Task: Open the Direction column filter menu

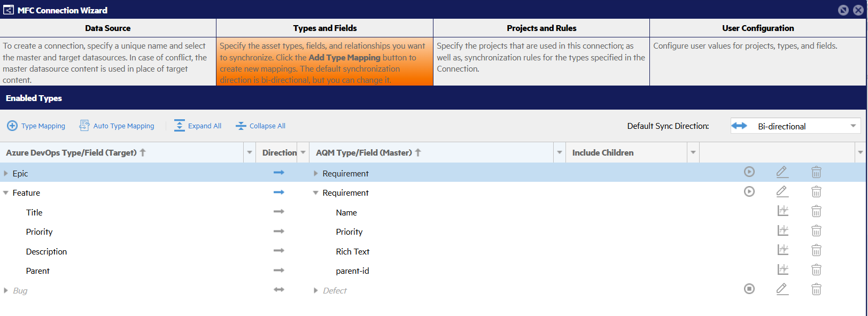Action: pos(303,152)
